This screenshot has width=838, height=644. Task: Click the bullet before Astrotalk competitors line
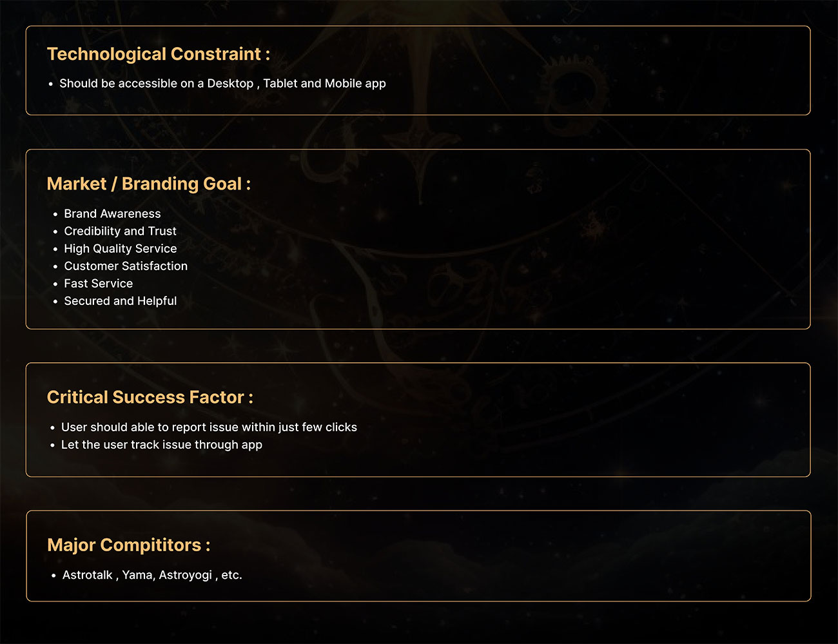coord(54,576)
